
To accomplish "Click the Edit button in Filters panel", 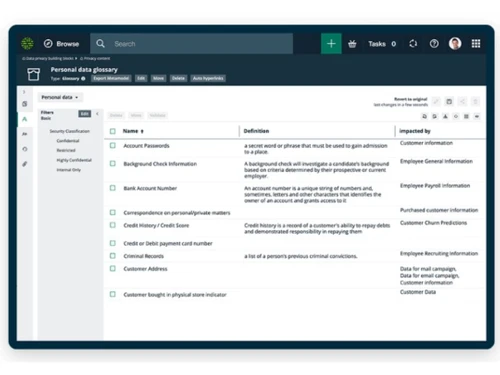I will pyautogui.click(x=85, y=114).
